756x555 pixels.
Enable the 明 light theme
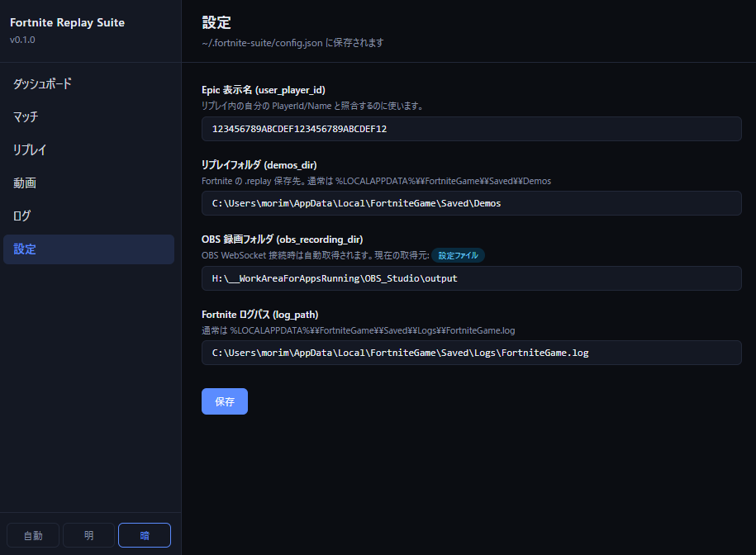pyautogui.click(x=88, y=535)
